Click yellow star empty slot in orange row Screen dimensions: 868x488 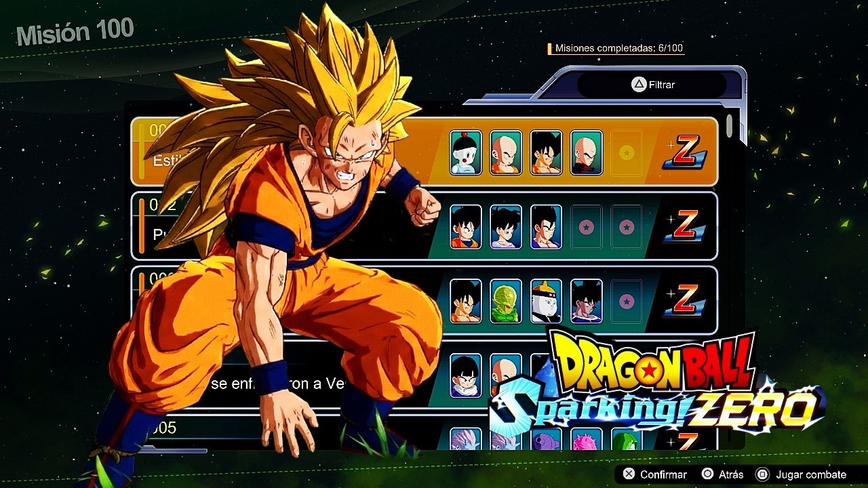click(627, 152)
